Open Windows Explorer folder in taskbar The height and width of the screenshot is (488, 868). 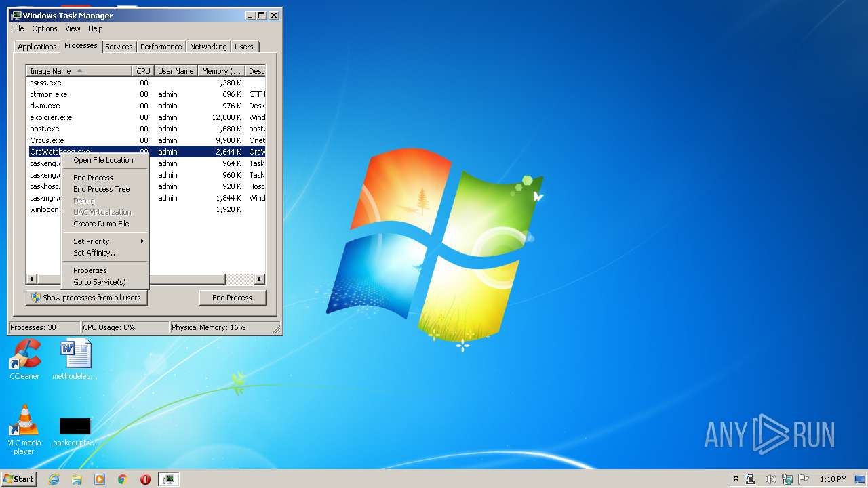[x=77, y=479]
